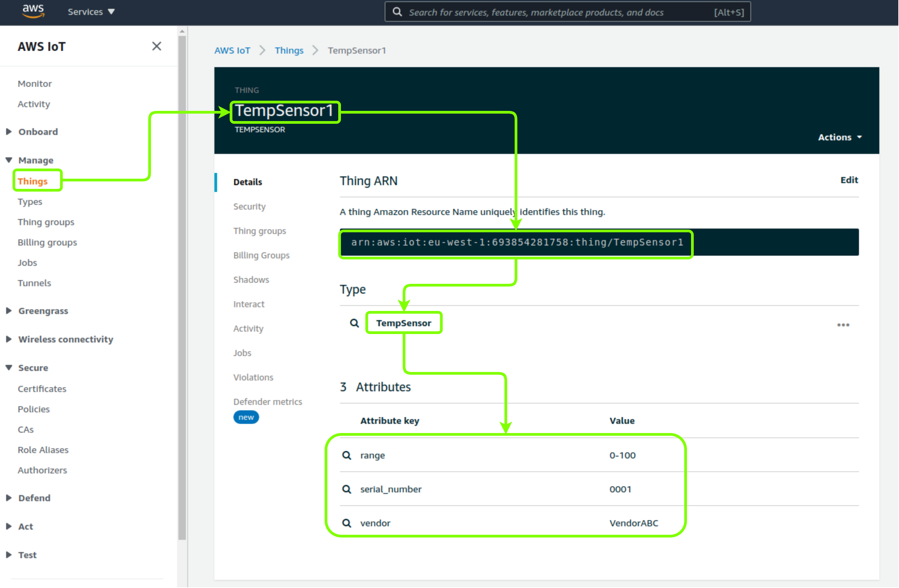This screenshot has height=588, width=899.
Task: Click the AWS IoT breadcrumb link
Action: [x=232, y=50]
